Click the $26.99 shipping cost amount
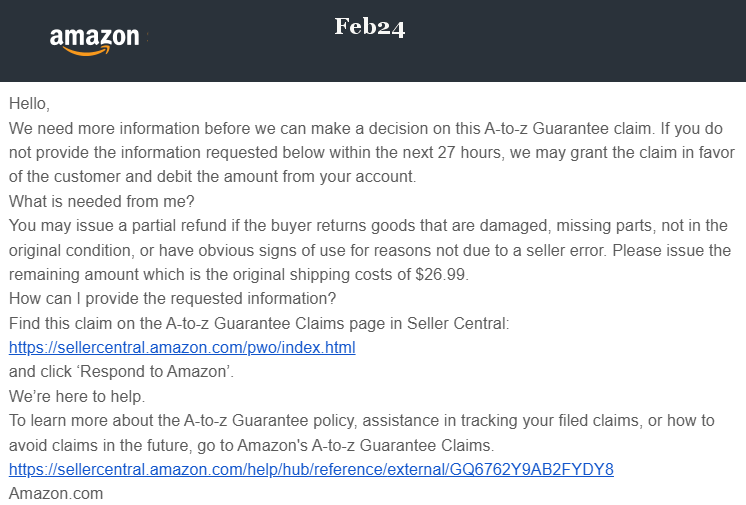746x505 pixels. 442,274
